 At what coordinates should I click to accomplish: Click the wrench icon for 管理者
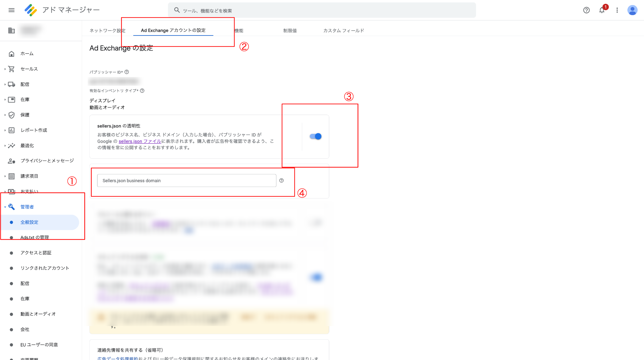pyautogui.click(x=11, y=207)
